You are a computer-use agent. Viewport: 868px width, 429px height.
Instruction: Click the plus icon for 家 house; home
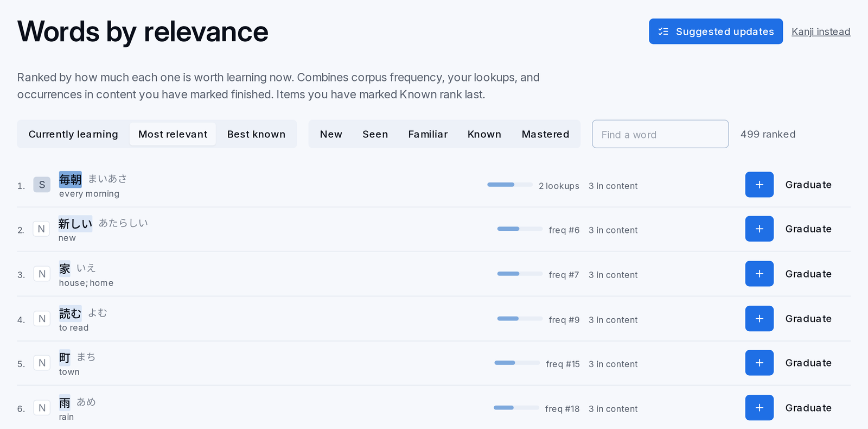[x=759, y=274]
